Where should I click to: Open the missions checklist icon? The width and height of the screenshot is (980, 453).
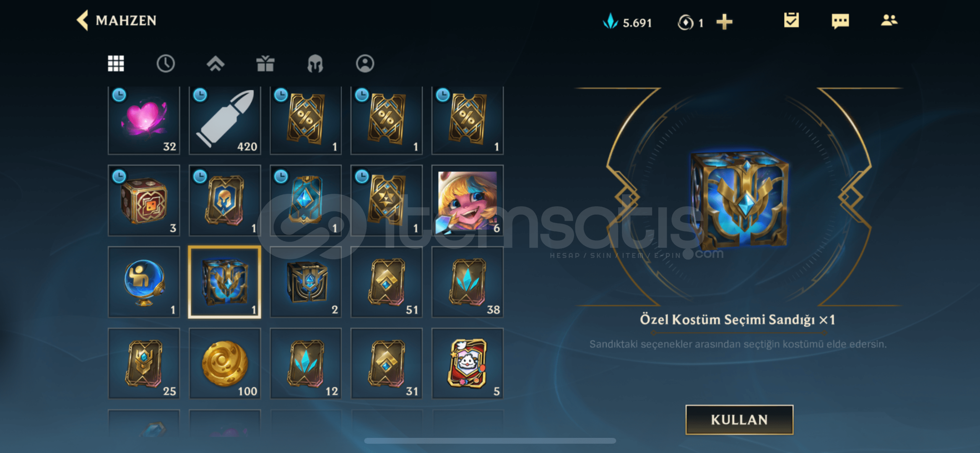point(791,20)
